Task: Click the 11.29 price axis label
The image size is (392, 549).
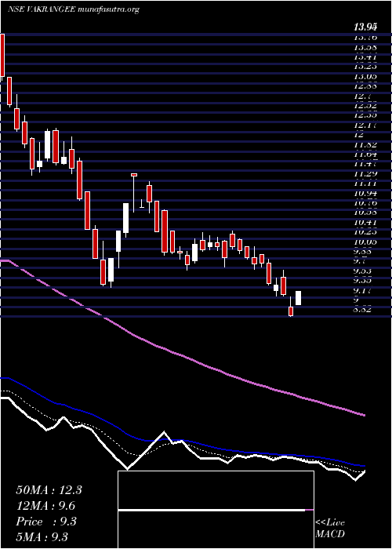Action: [x=366, y=173]
